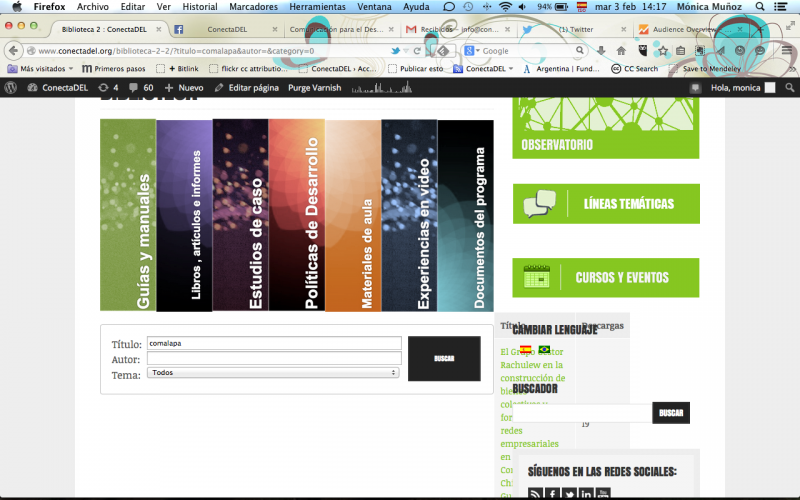Select the Estudios de caso book spine
Screen dimensions: 800x500
pyautogui.click(x=240, y=215)
